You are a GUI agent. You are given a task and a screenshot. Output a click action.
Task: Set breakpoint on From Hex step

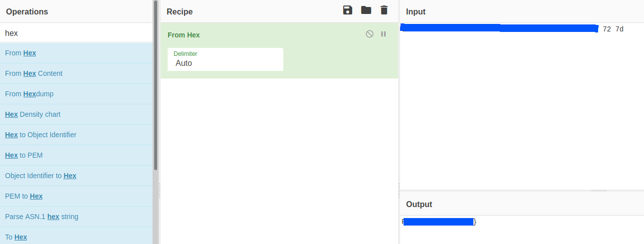(384, 34)
